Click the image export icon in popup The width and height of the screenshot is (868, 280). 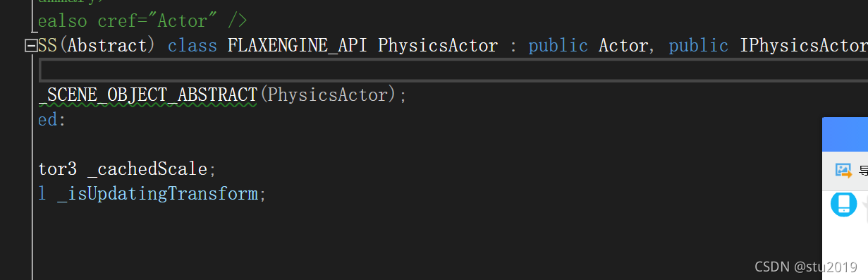[x=843, y=170]
